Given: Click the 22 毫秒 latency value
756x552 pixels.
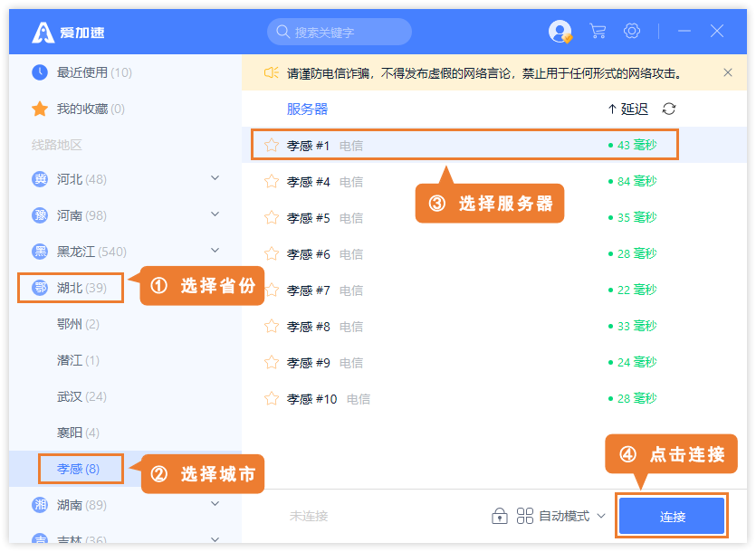Looking at the screenshot, I should (x=636, y=290).
